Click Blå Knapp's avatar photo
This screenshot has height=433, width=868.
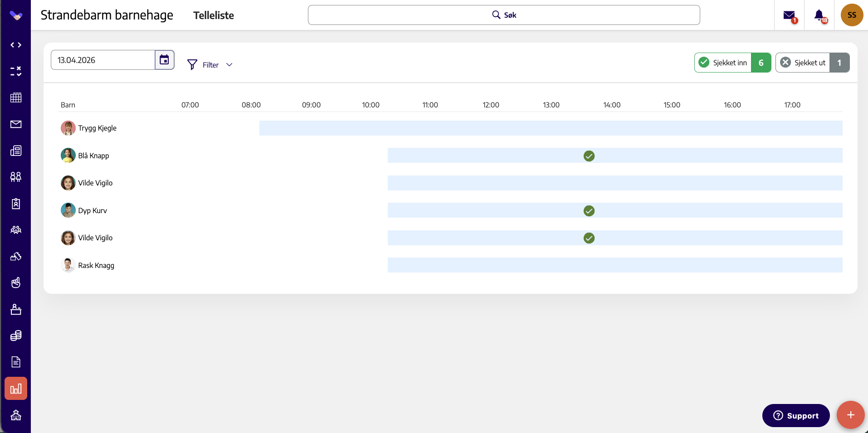(x=68, y=156)
